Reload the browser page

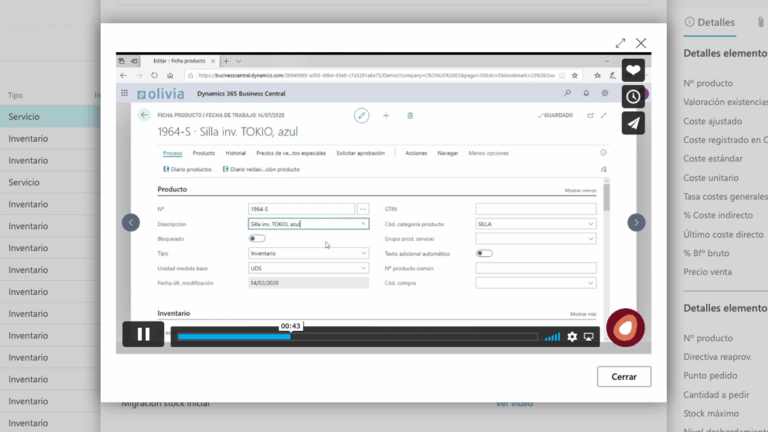(x=154, y=75)
